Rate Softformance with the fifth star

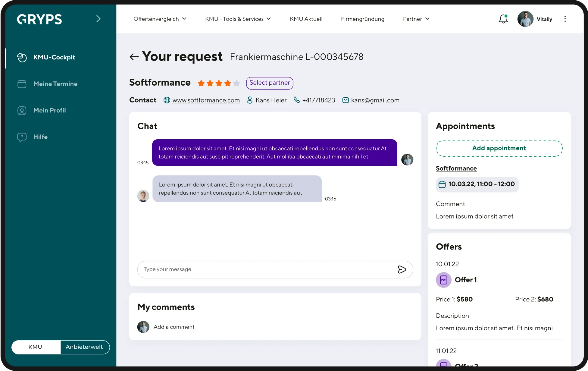[237, 83]
